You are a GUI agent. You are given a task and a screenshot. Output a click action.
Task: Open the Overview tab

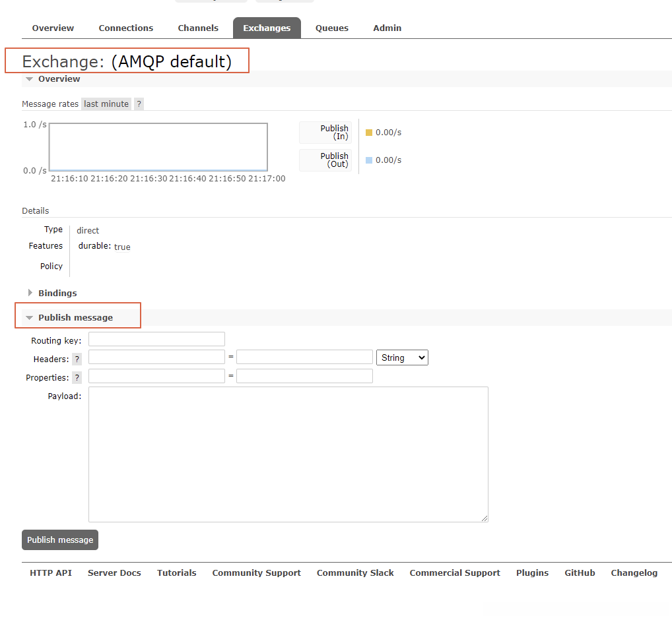53,28
